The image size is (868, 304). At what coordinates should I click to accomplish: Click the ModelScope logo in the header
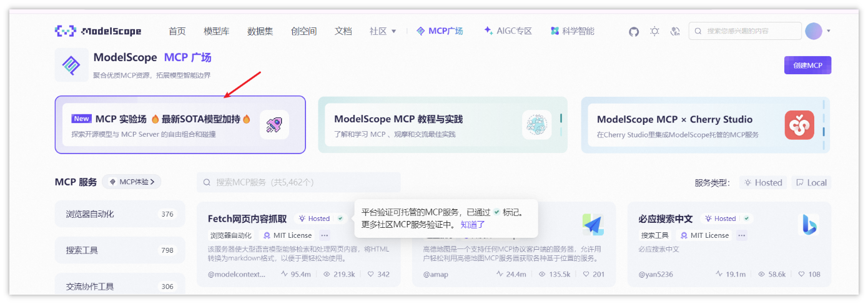pos(98,31)
